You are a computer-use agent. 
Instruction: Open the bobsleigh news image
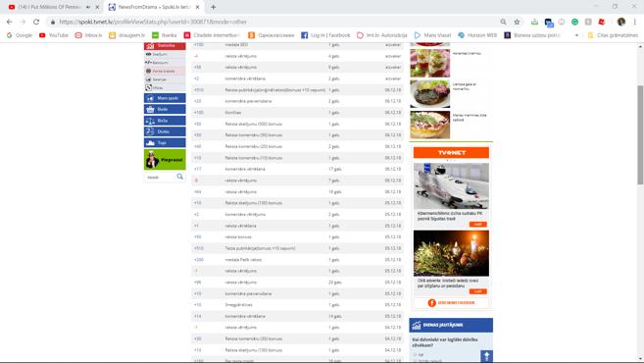[x=451, y=186]
